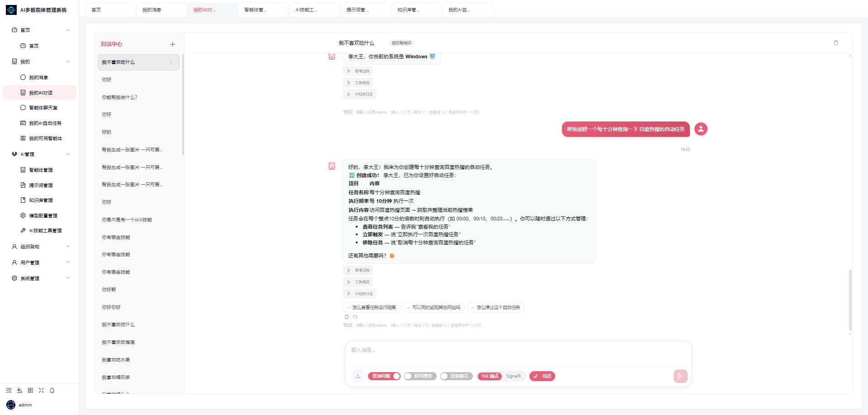The width and height of the screenshot is (868, 415).
Task: Click the upload file icon in input bar
Action: tap(358, 376)
